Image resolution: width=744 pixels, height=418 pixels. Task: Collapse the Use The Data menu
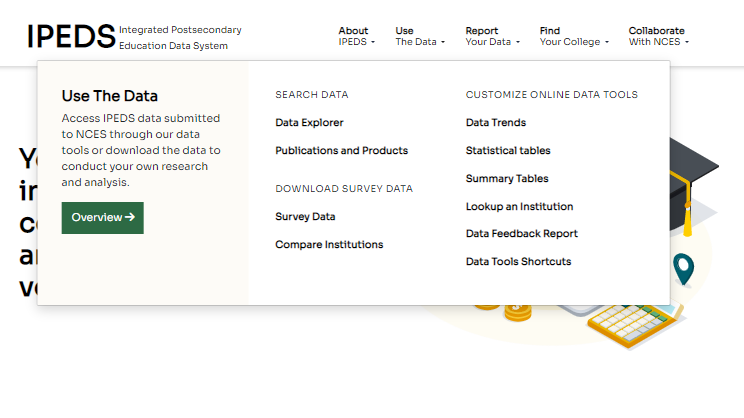420,37
